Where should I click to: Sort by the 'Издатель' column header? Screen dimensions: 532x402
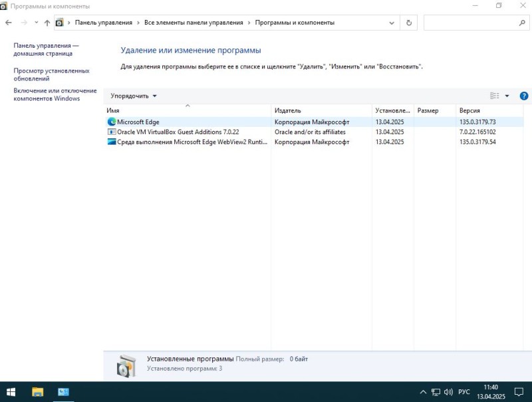[x=321, y=110]
